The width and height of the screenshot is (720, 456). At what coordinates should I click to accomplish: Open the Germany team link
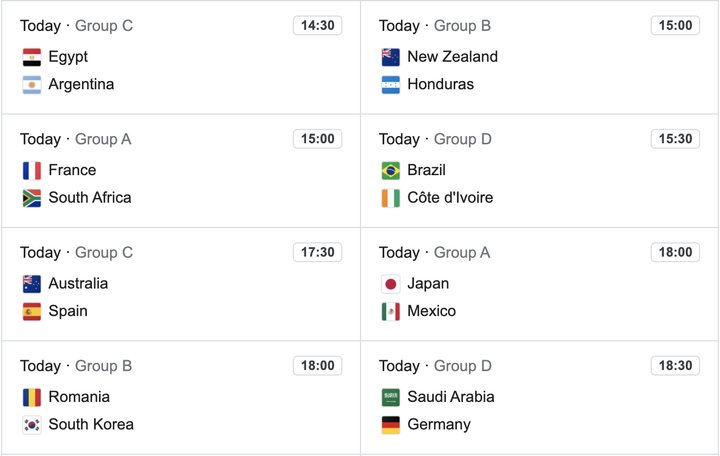438,424
